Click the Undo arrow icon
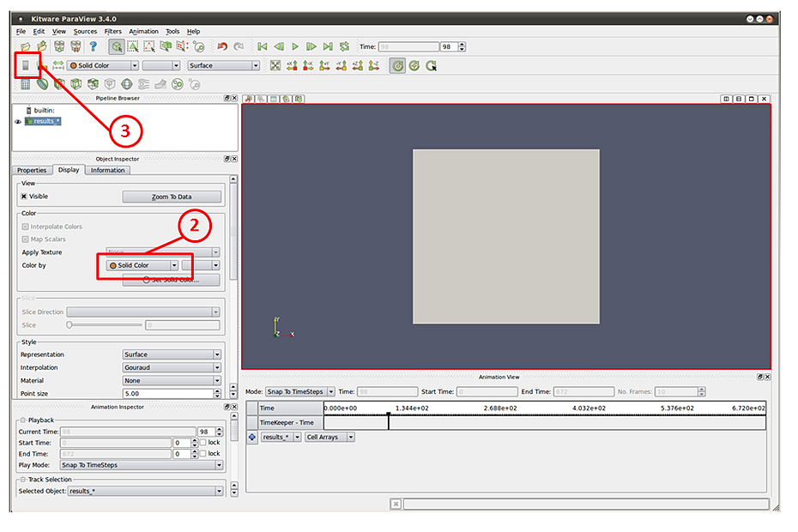Image resolution: width=798 pixels, height=532 pixels. pyautogui.click(x=222, y=47)
